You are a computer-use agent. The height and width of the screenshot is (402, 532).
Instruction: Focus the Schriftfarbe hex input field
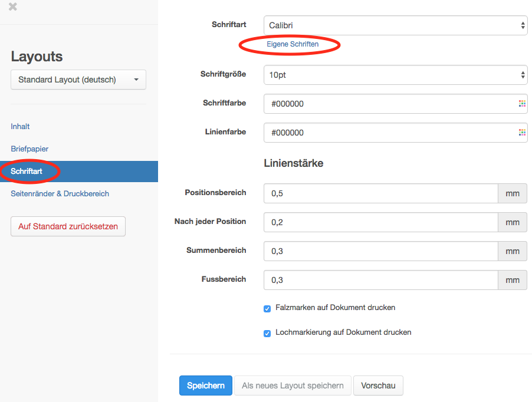pos(395,104)
